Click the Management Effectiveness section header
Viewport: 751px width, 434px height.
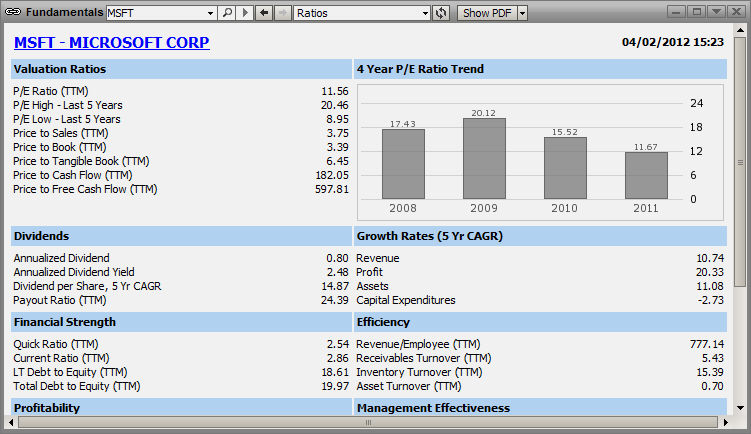tap(540, 407)
